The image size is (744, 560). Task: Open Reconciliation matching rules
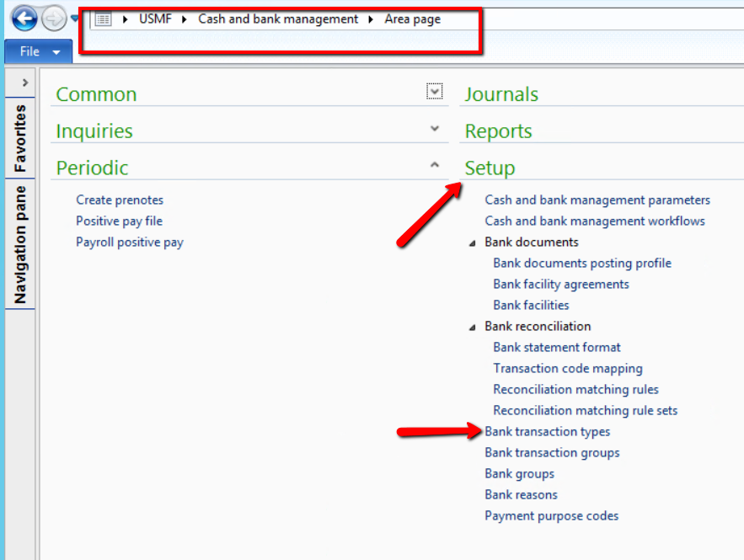coord(575,389)
